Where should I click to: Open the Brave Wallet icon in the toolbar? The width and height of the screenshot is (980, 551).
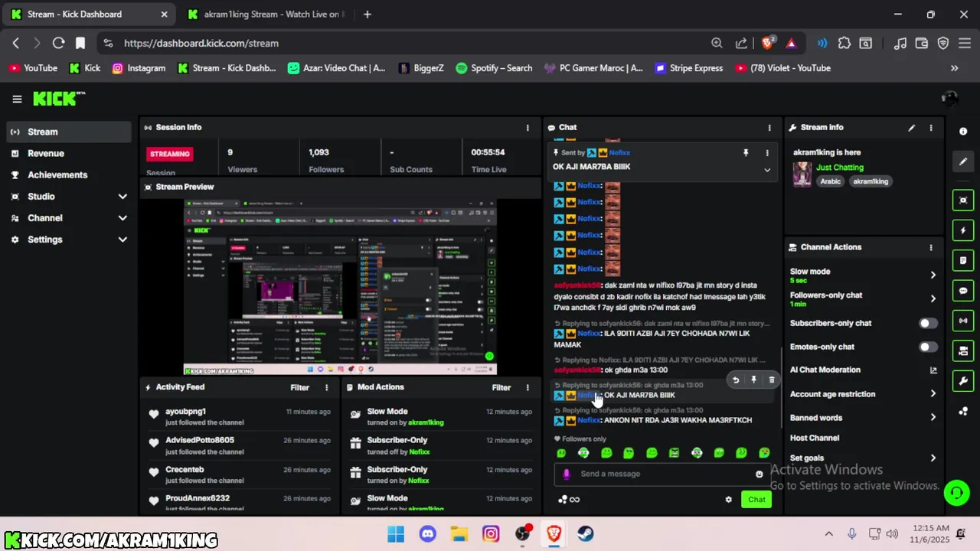tap(922, 44)
